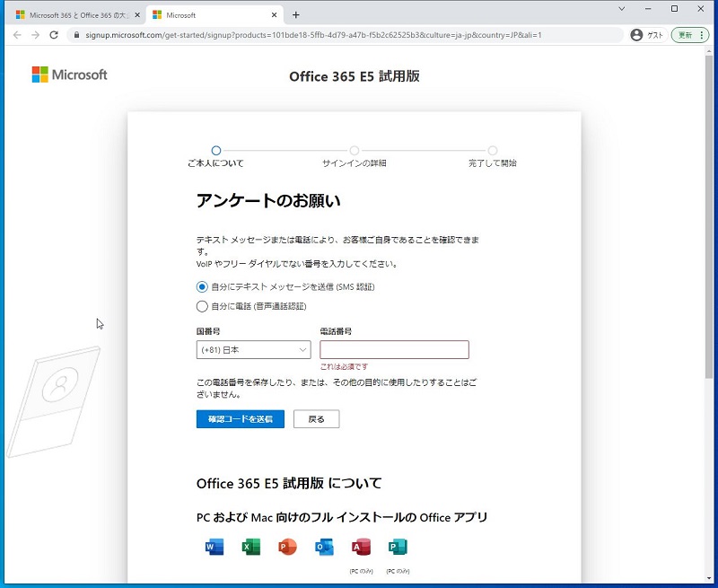Click the 電話番号 label
Screen dimensions: 718x588
point(336,331)
